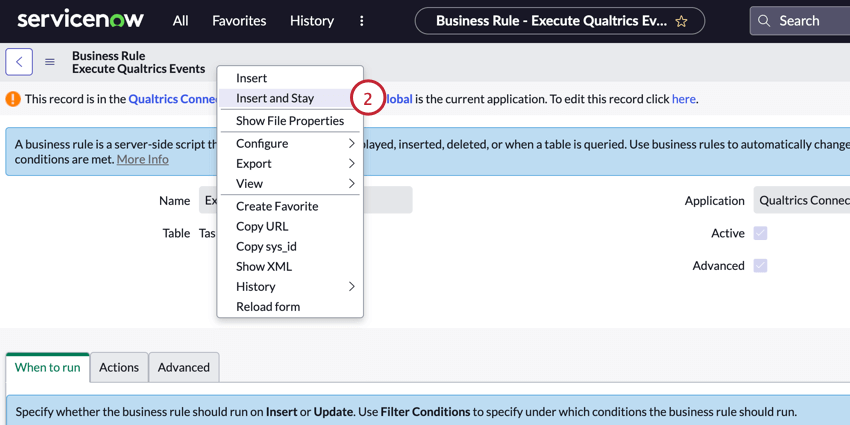Click the favorite star icon
Image resolution: width=850 pixels, height=425 pixels.
[x=682, y=21]
